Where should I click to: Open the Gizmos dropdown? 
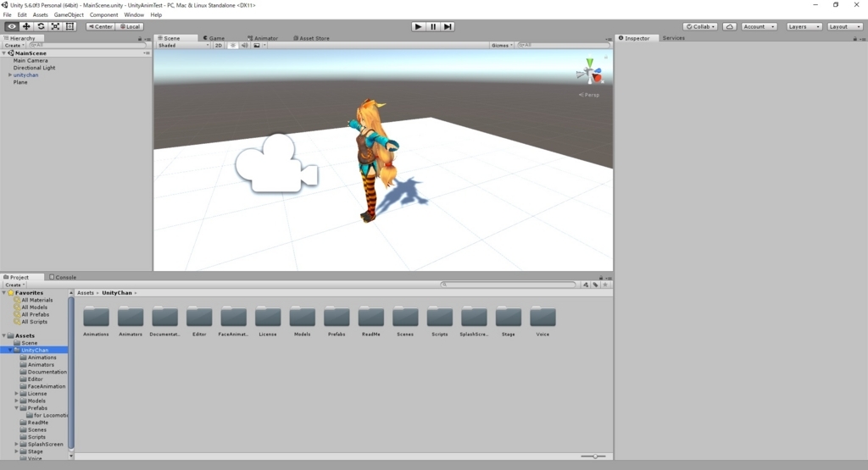click(502, 46)
